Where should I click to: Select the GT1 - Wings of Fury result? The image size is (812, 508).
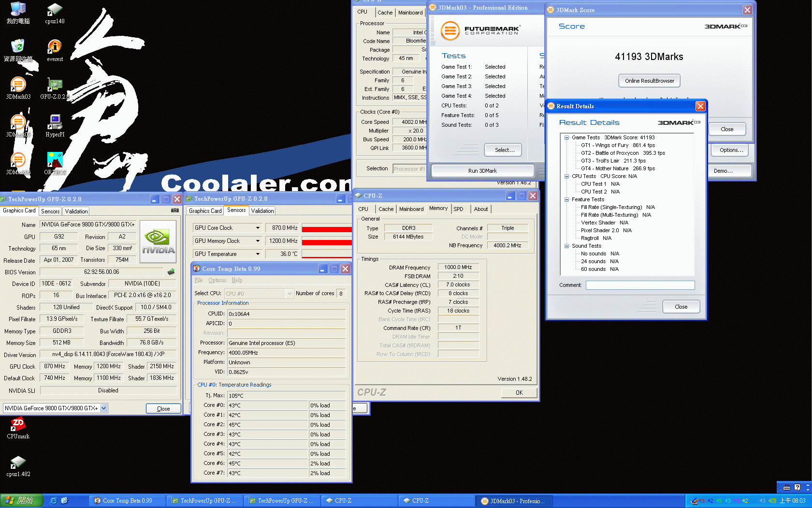click(x=618, y=145)
